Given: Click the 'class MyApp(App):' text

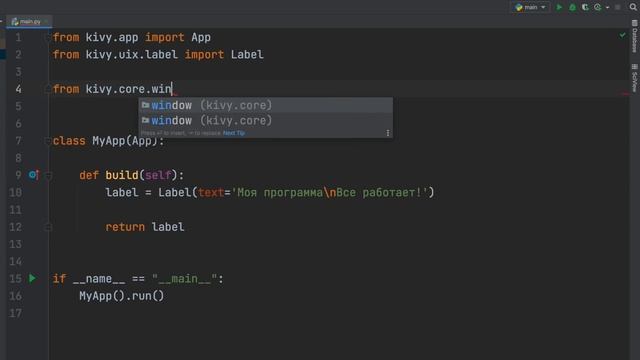Looking at the screenshot, I should tap(109, 141).
